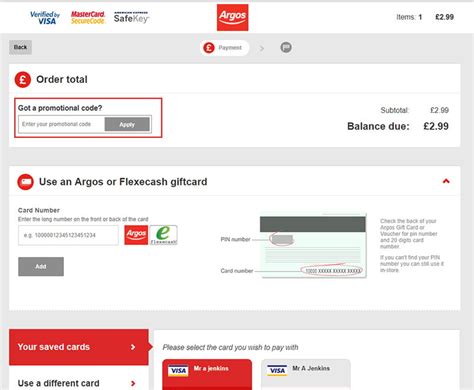Click the Subtotal £2.99 value
Screen dimensions: 474x390
click(x=439, y=110)
